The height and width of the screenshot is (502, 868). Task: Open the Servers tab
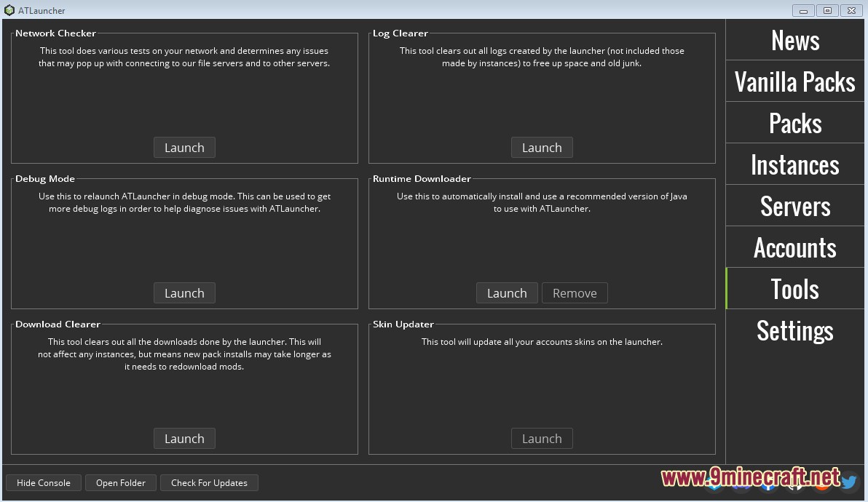pos(795,206)
